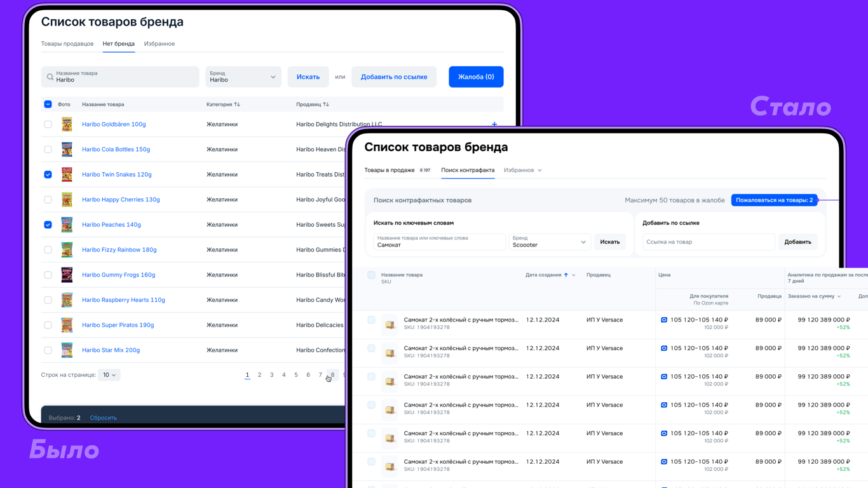Open the Haribo Happy Cherries 130g product photo
Viewport: 868px width, 488px height.
pos(67,200)
